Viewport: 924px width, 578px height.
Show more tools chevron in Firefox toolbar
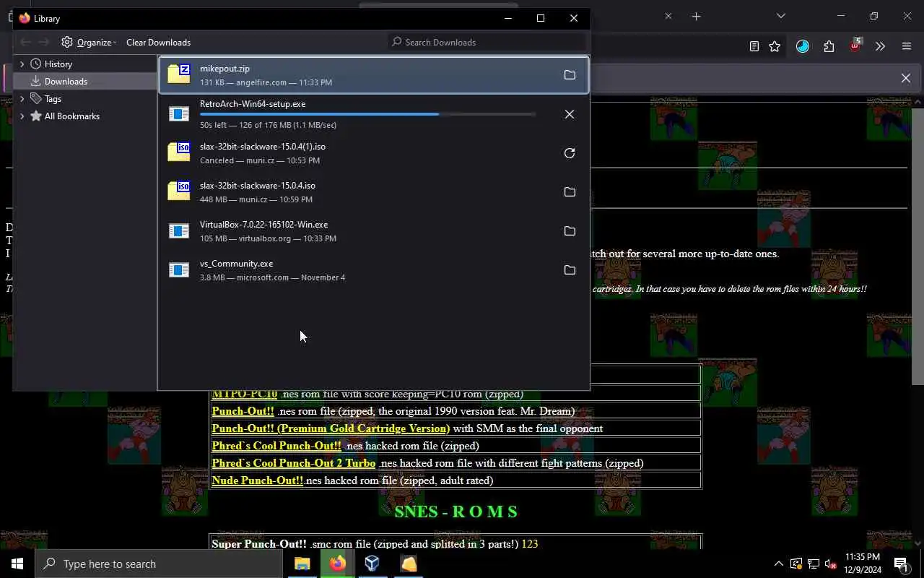880,46
